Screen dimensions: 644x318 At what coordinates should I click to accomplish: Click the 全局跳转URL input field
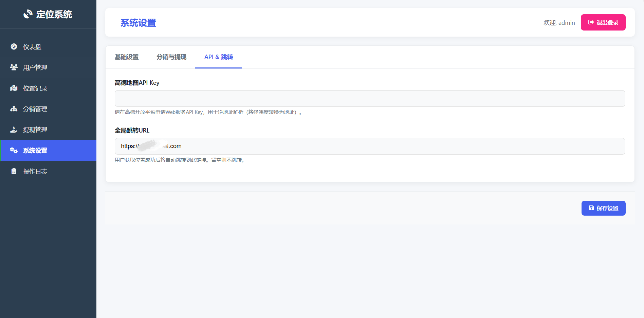point(369,146)
